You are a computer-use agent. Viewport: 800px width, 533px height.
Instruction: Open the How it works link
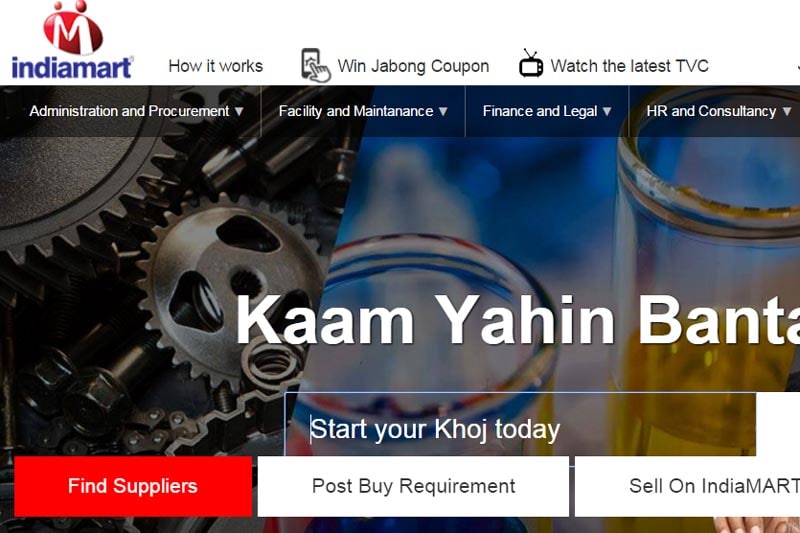point(216,66)
